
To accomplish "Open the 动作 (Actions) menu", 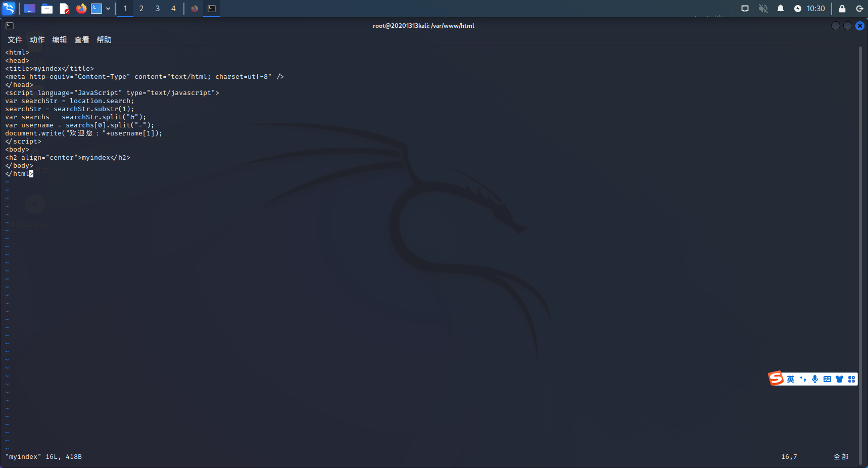I will pyautogui.click(x=37, y=40).
